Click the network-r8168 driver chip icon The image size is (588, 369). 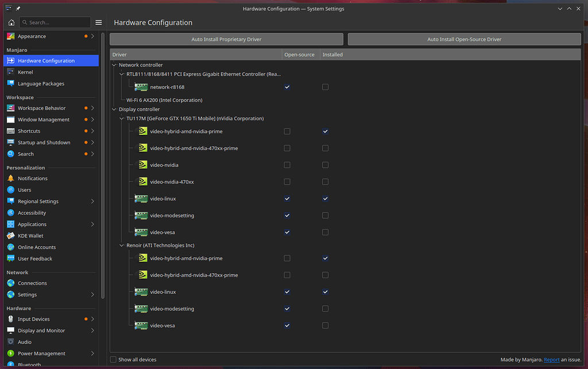[141, 87]
